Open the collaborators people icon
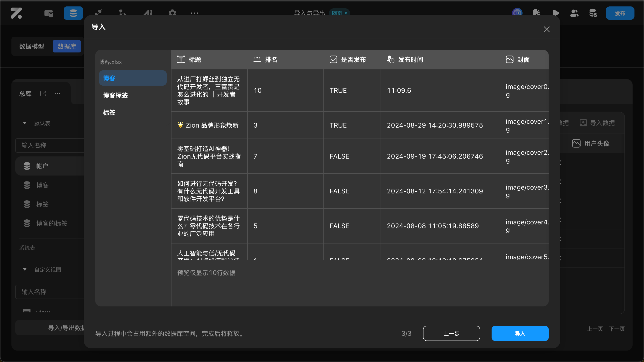The image size is (644, 362). click(574, 13)
